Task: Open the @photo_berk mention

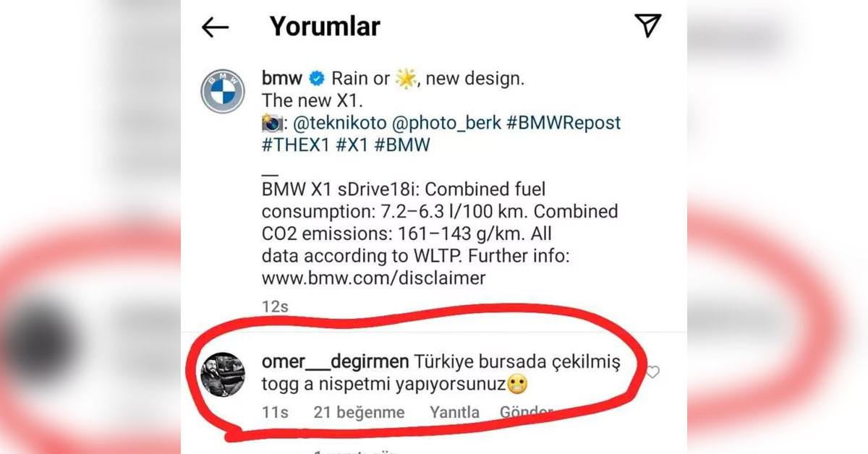Action: click(446, 123)
